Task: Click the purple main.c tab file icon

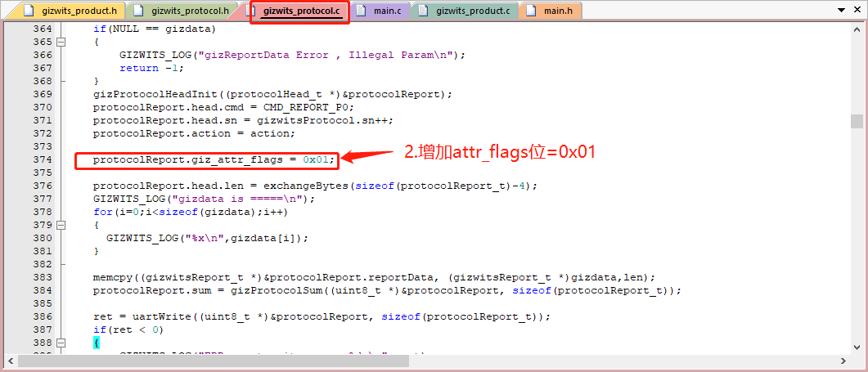Action: pyautogui.click(x=362, y=11)
